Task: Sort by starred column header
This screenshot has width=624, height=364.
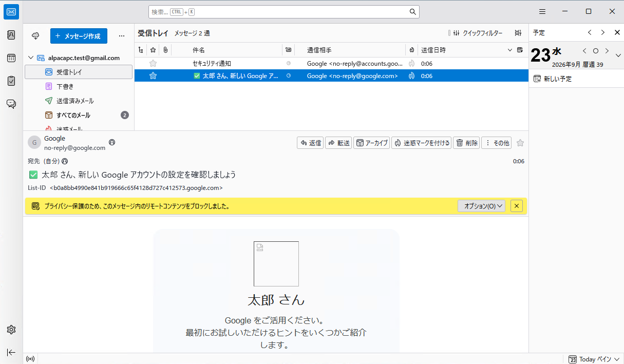Action: pos(153,50)
